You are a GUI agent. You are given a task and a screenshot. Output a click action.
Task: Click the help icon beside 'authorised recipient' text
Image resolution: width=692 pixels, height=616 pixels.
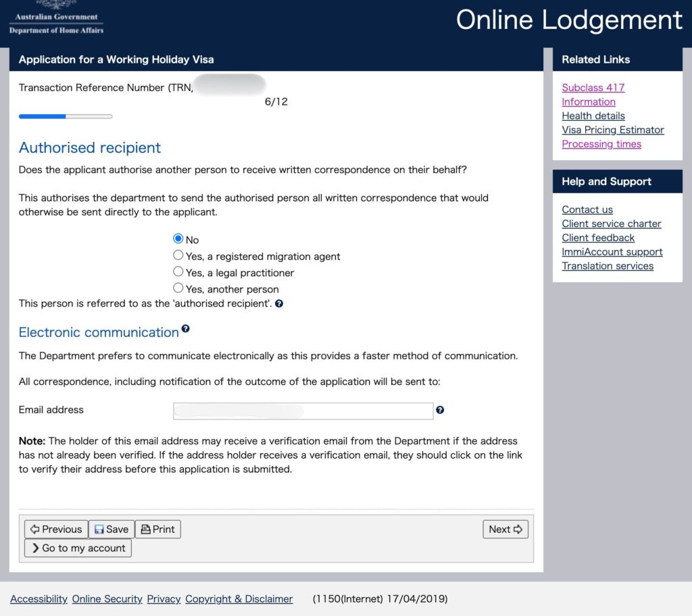point(279,304)
